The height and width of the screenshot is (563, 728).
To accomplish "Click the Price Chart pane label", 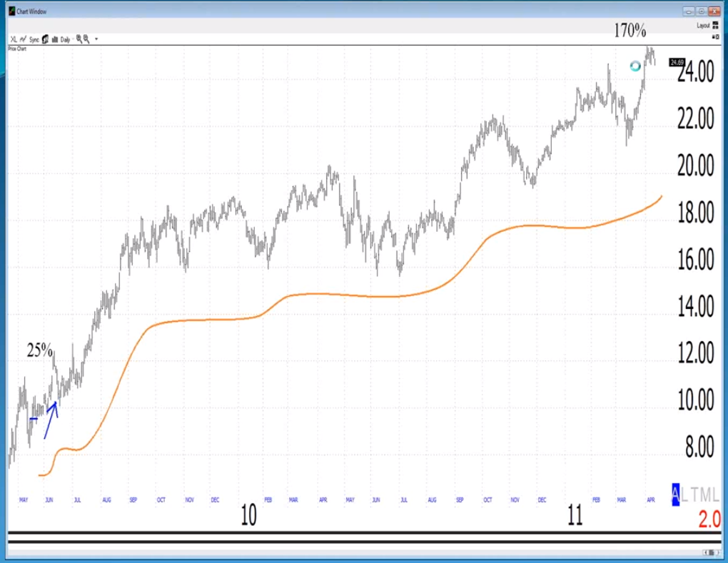I will point(17,49).
